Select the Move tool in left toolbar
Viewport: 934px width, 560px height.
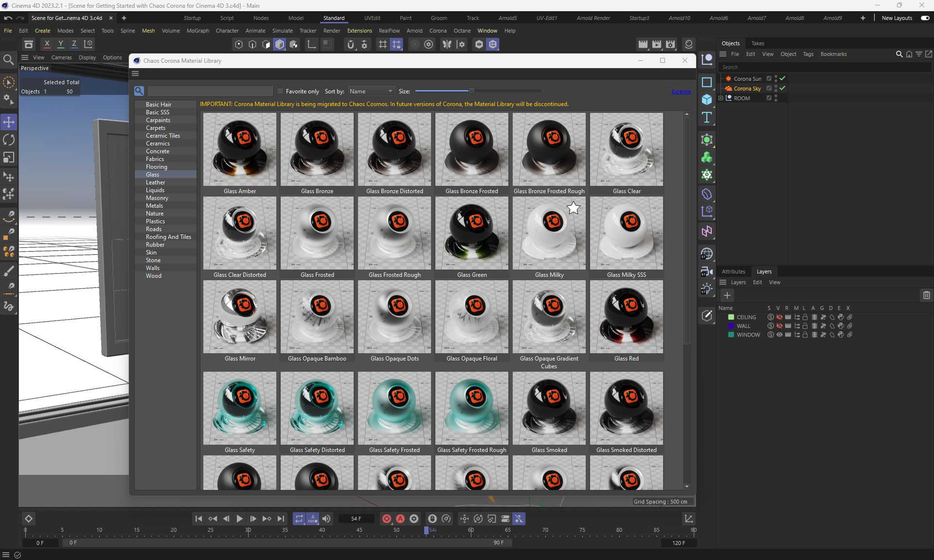(9, 122)
